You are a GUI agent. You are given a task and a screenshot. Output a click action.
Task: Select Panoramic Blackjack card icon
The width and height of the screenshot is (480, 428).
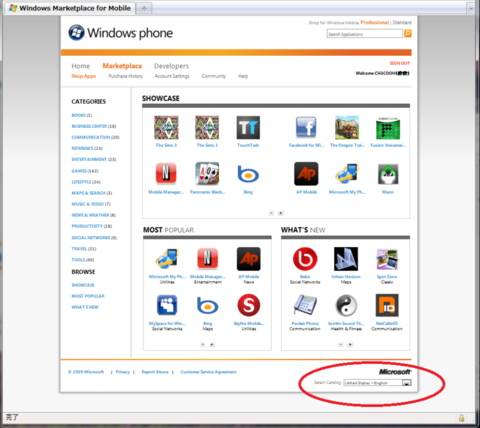(x=207, y=174)
